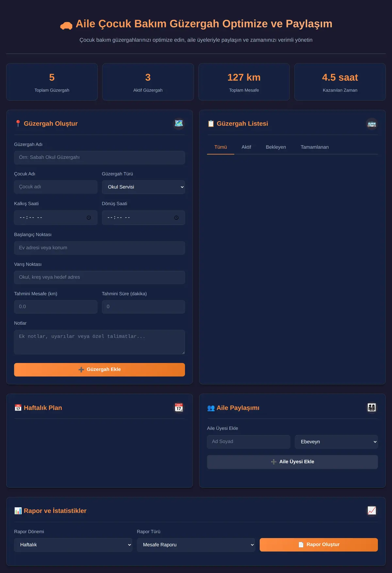Click the family icon in Aile Paylaşımı header
This screenshot has height=573, width=392.
[372, 408]
